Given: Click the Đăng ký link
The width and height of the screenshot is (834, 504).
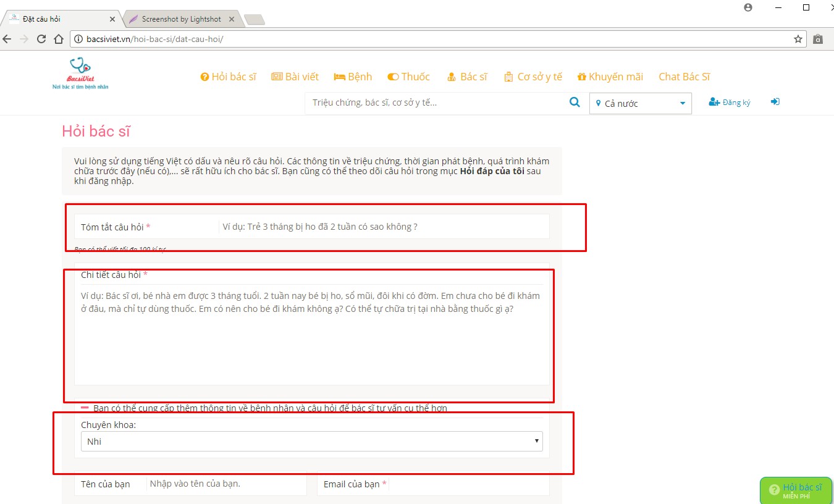Looking at the screenshot, I should [x=730, y=103].
